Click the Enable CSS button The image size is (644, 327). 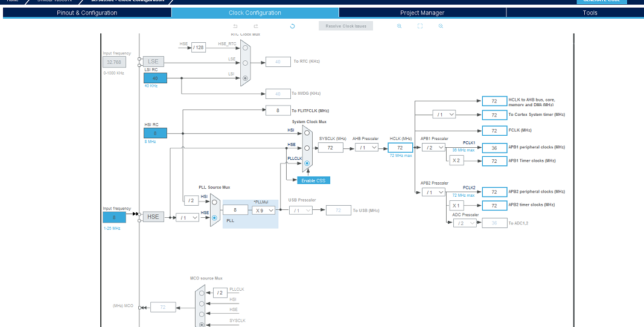point(313,180)
